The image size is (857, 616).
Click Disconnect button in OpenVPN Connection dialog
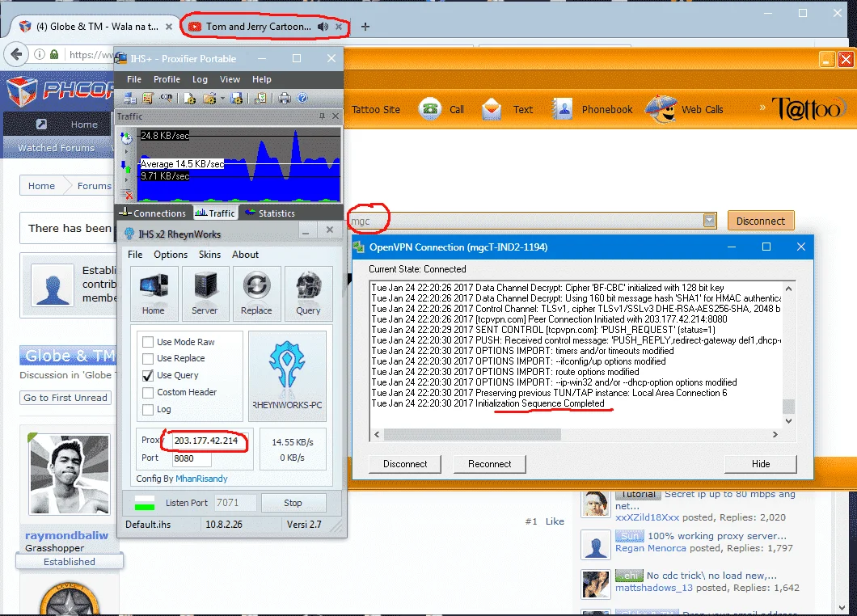(x=405, y=464)
